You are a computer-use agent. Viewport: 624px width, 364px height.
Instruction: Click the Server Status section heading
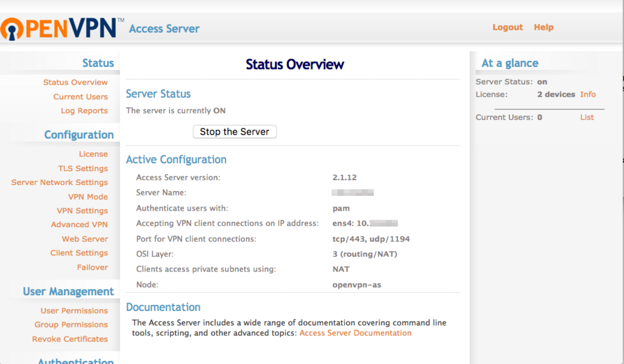158,94
